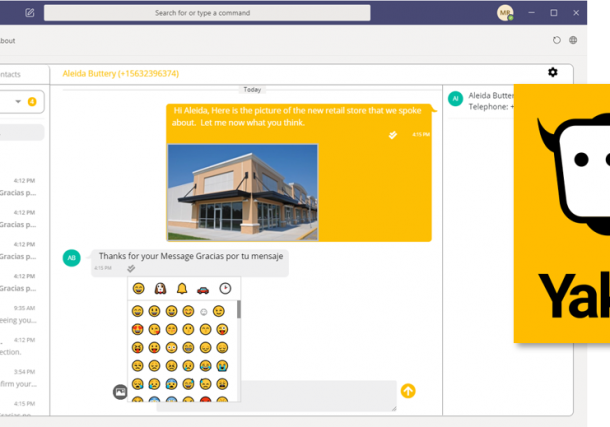Open the About tab
The height and width of the screenshot is (427, 610).
[x=7, y=41]
